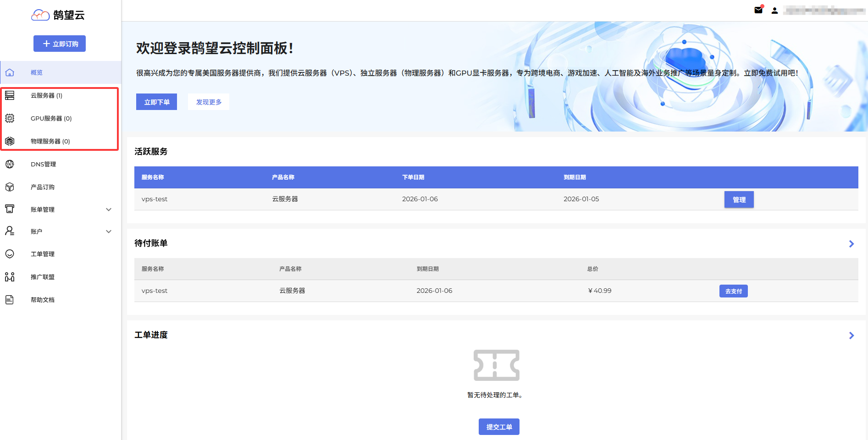Open ticket progress via arrow chevron
Viewport: 868px width, 440px height.
[x=851, y=335]
